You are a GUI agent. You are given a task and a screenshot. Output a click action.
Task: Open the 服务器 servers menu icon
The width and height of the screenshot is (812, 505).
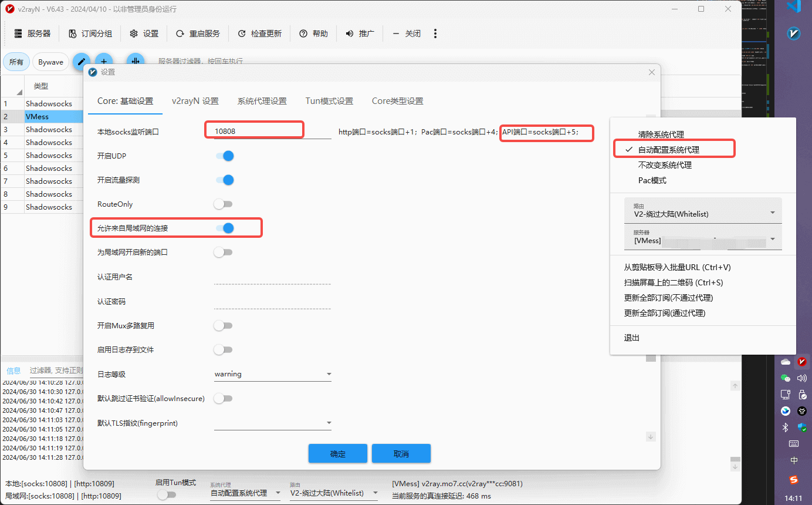click(18, 33)
